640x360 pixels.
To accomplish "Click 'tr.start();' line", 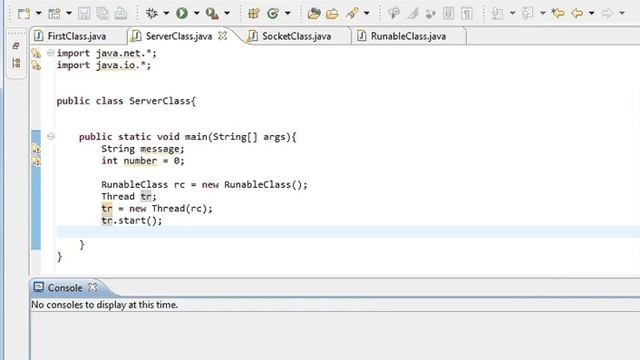I will pyautogui.click(x=131, y=220).
